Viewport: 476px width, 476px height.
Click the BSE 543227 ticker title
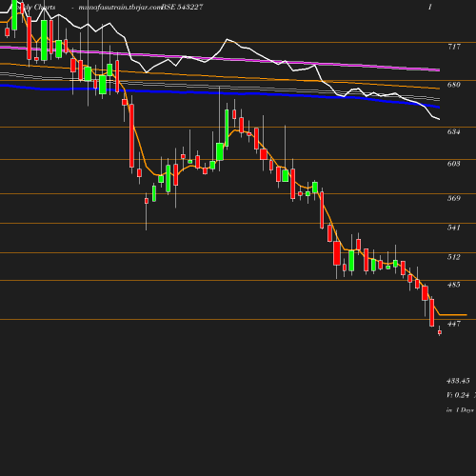click(x=182, y=7)
